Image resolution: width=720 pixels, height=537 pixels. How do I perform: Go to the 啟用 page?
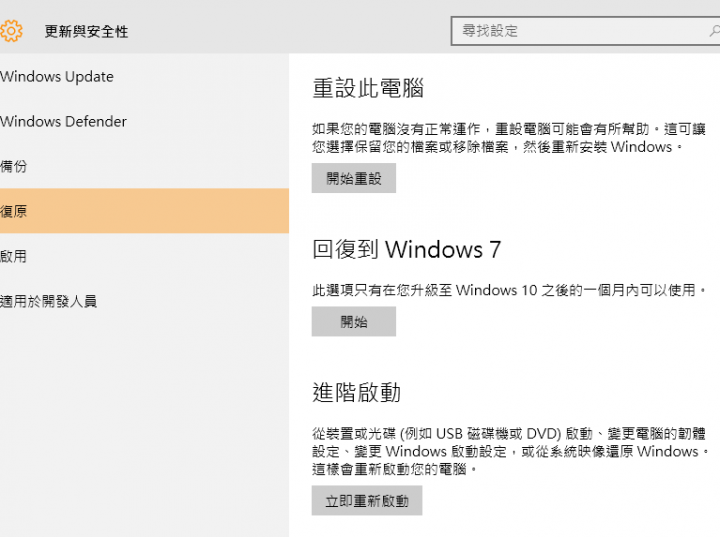[x=144, y=256]
